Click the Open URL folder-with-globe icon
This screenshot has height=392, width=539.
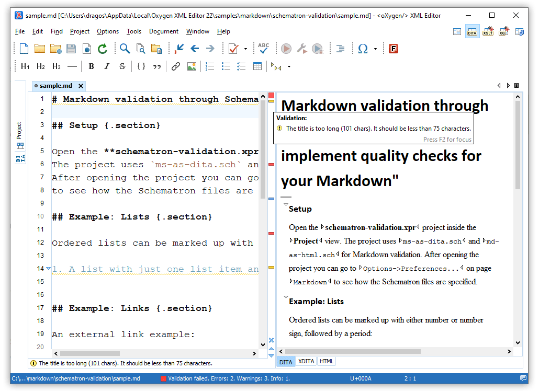pyautogui.click(x=55, y=49)
